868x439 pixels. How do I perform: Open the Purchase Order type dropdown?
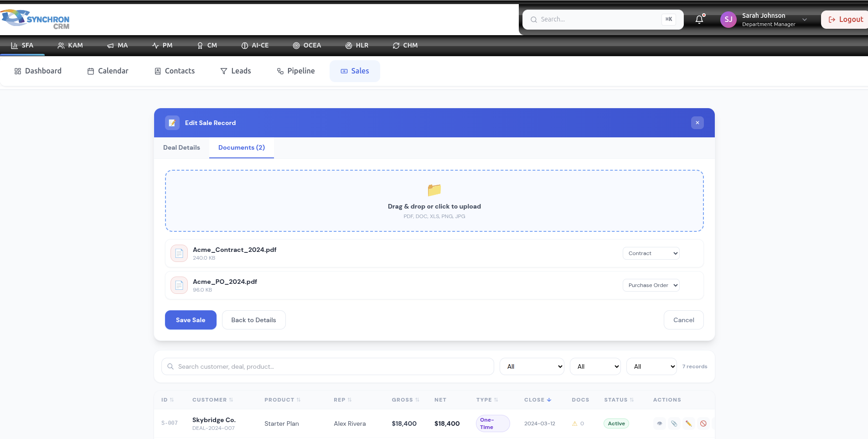651,285
